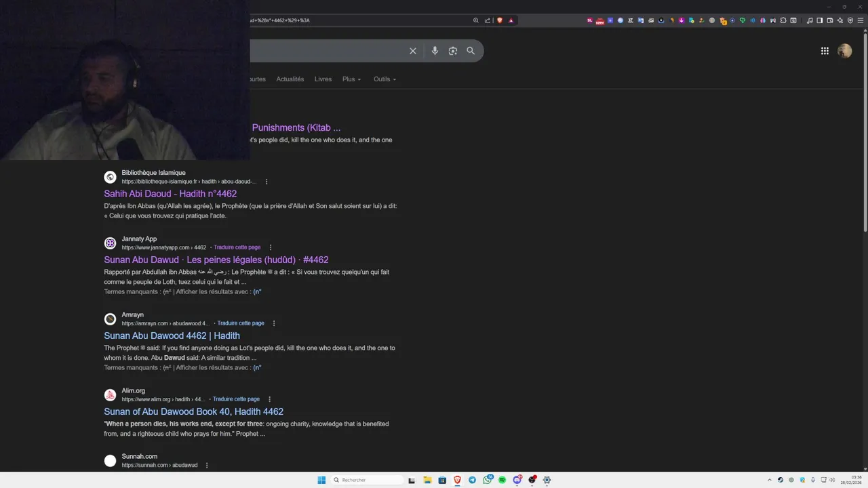
Task: Expand the Plus search filter dropdown
Action: [351, 79]
